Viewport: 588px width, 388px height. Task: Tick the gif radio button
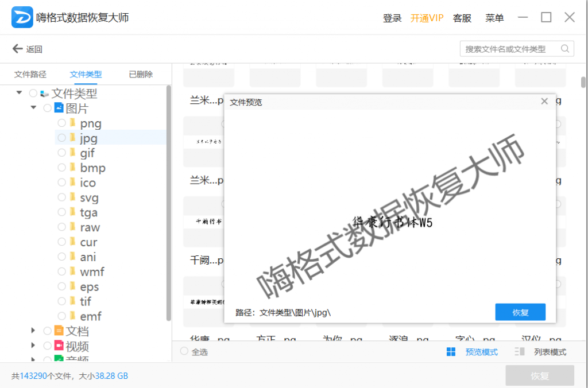(x=62, y=153)
